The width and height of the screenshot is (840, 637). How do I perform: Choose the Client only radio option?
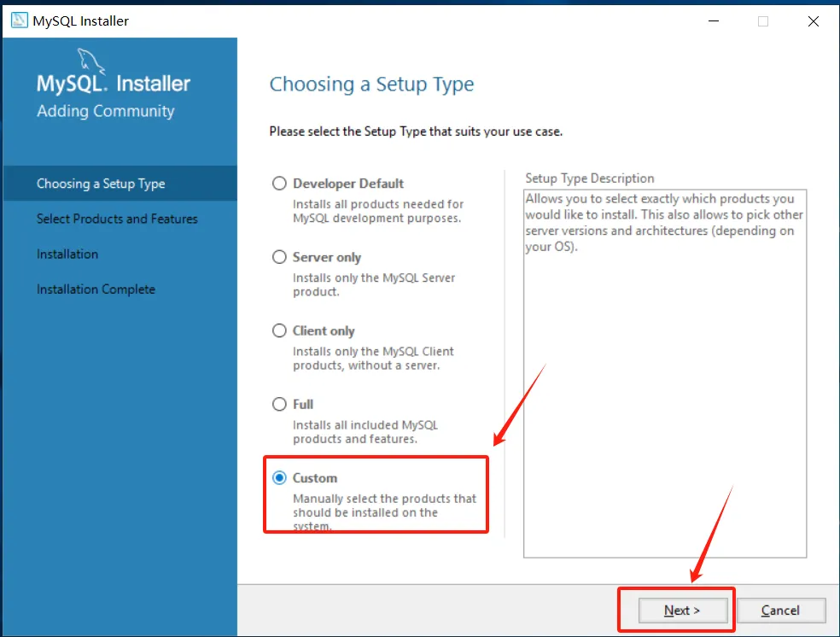pos(279,330)
